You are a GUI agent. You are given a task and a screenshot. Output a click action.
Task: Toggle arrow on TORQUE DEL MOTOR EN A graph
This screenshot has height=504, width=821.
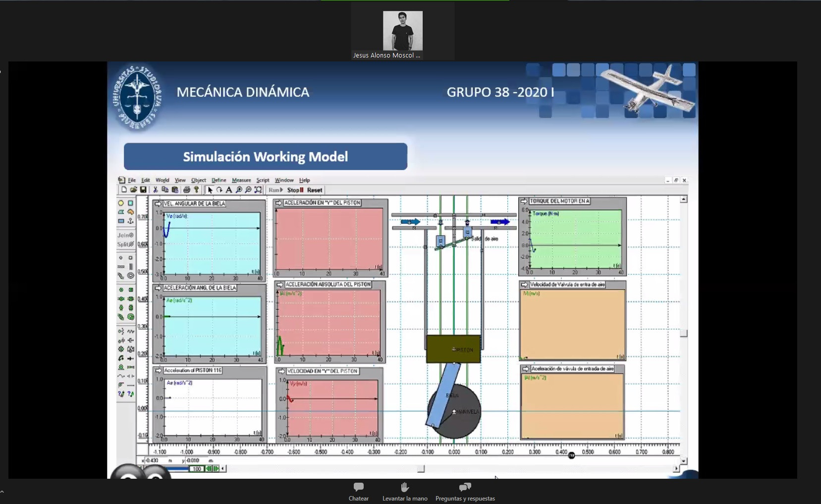[x=524, y=201]
